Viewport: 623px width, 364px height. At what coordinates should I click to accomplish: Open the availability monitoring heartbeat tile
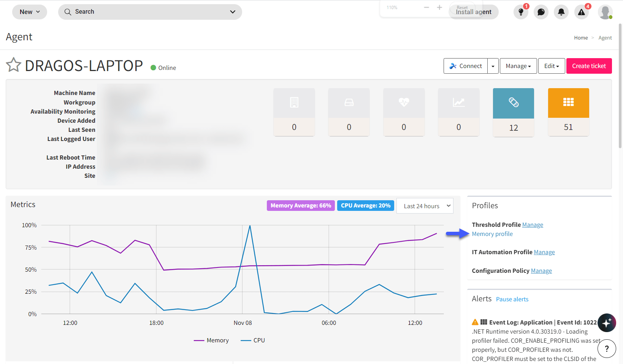pyautogui.click(x=404, y=112)
